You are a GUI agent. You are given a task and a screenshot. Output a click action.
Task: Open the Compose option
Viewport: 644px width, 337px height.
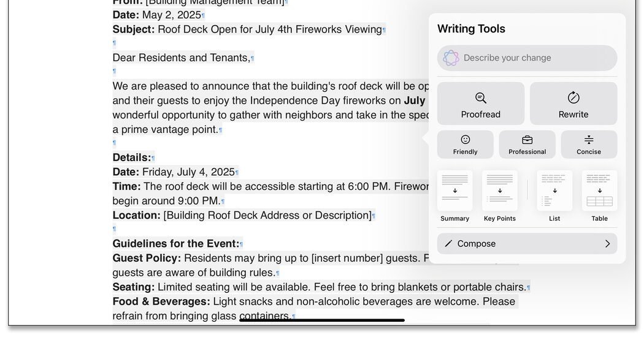(x=477, y=244)
